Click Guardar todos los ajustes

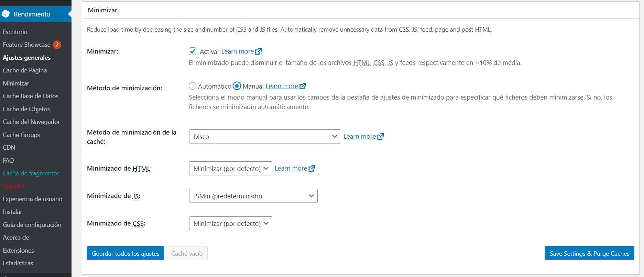125,253
